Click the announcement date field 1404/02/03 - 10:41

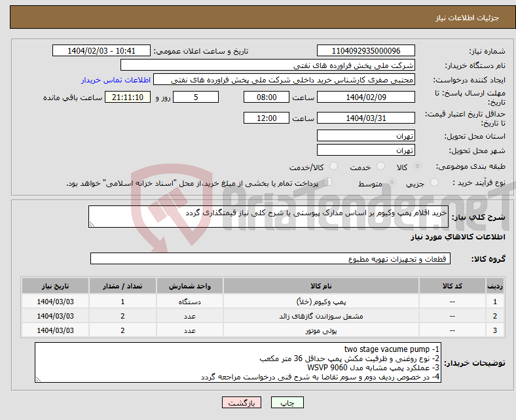tap(101, 50)
